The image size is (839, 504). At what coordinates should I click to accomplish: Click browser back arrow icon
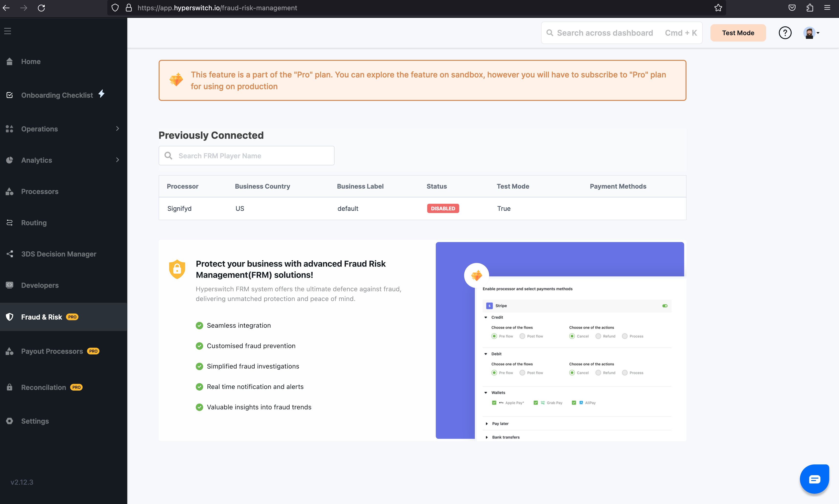(x=6, y=8)
